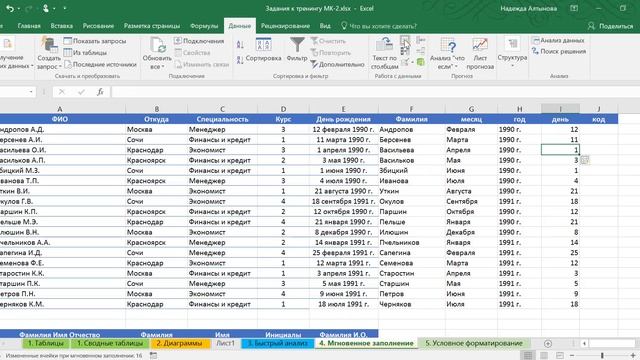The height and width of the screenshot is (360, 640).
Task: Open the Рисование ribbon tab
Action: (98, 26)
